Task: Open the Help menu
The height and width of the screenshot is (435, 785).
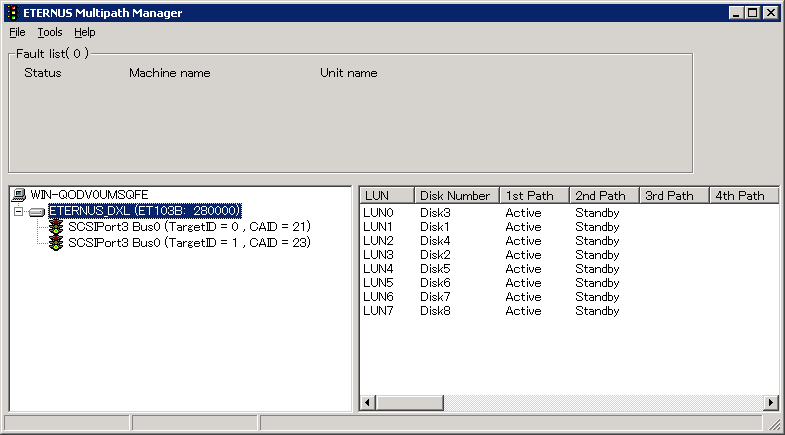Action: [84, 32]
